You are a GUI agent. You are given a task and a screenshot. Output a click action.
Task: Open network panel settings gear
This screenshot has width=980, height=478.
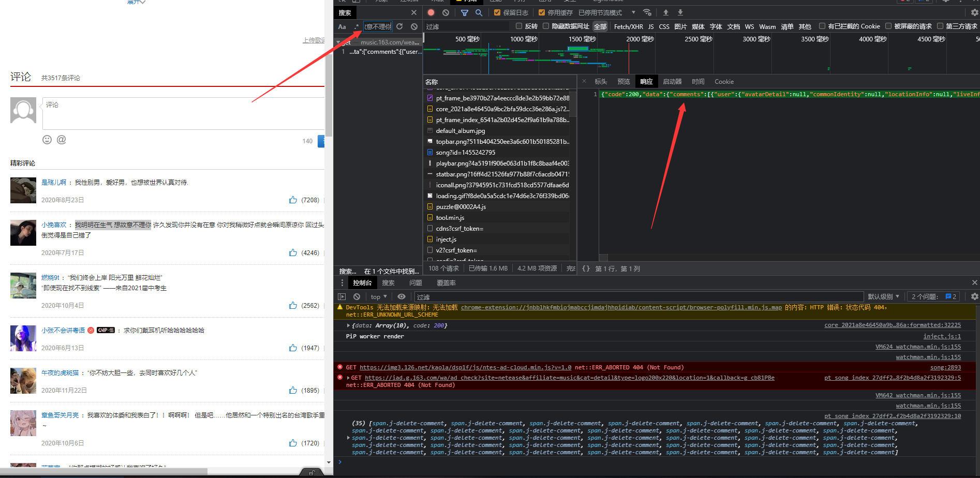974,12
